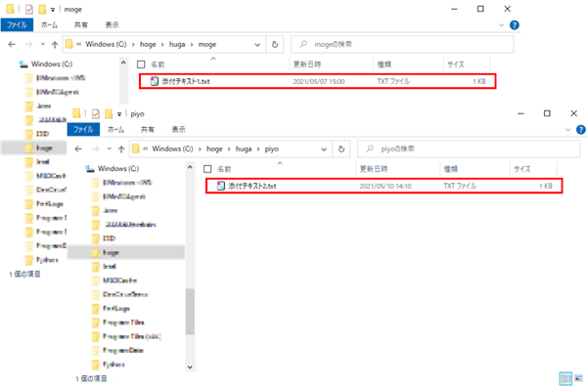The width and height of the screenshot is (588, 386).
Task: Go up one folder level in moge window
Action: coord(55,45)
